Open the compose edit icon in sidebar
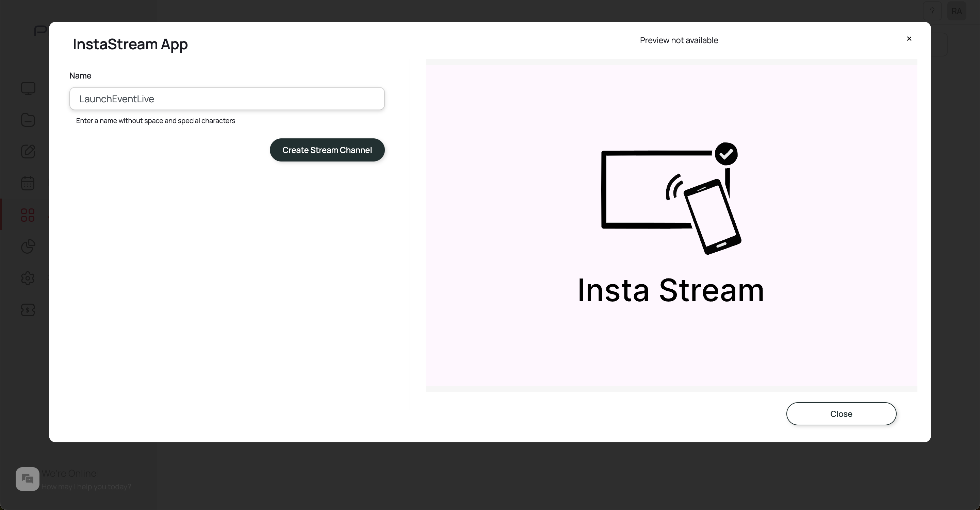The width and height of the screenshot is (980, 510). (28, 152)
